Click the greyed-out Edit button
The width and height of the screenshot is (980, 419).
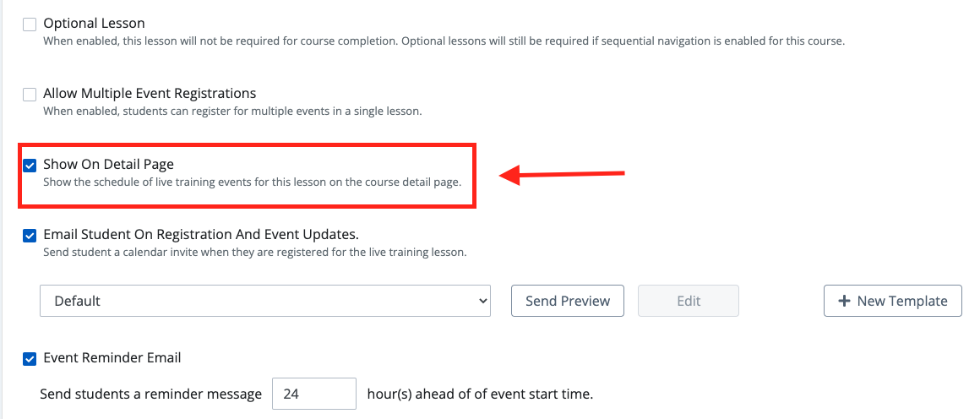tap(689, 301)
